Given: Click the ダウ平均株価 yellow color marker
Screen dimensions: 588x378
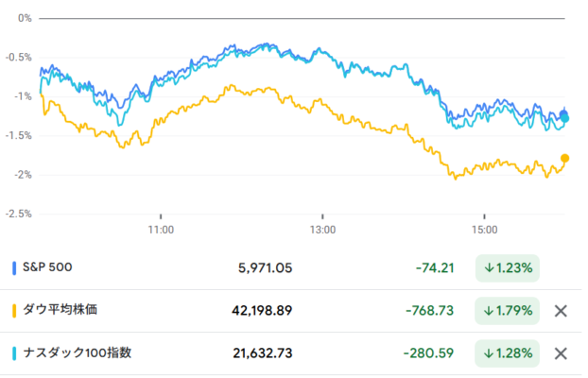Looking at the screenshot, I should (x=14, y=311).
